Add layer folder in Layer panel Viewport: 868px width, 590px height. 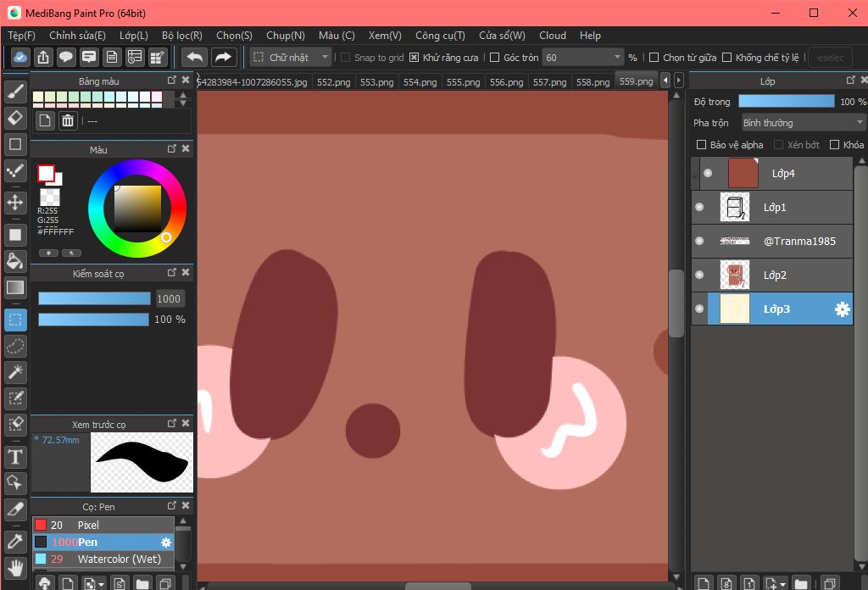[800, 583]
